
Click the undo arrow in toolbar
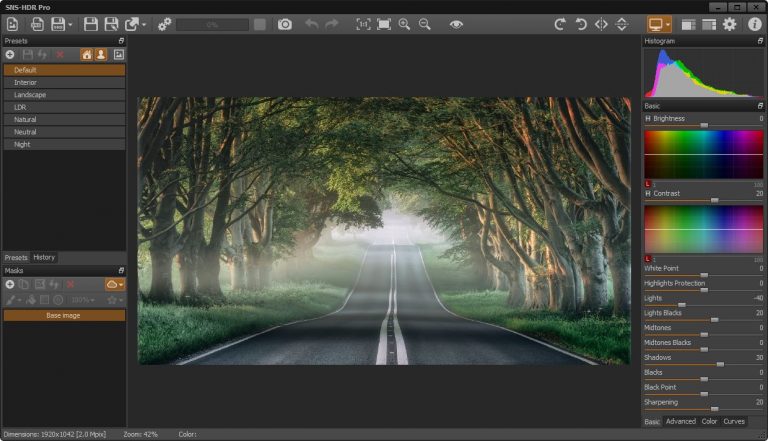[x=312, y=24]
